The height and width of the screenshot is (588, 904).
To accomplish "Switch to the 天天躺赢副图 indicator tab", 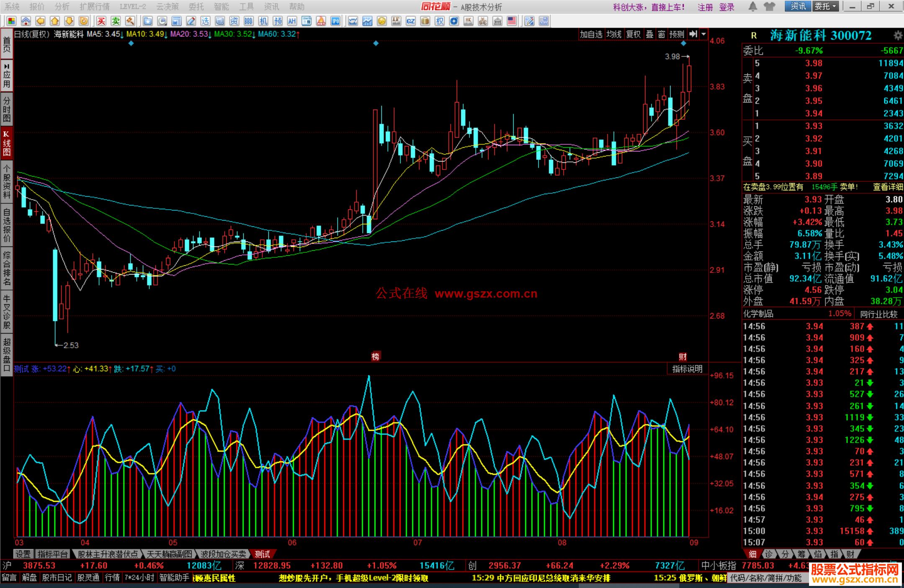I will (169, 554).
